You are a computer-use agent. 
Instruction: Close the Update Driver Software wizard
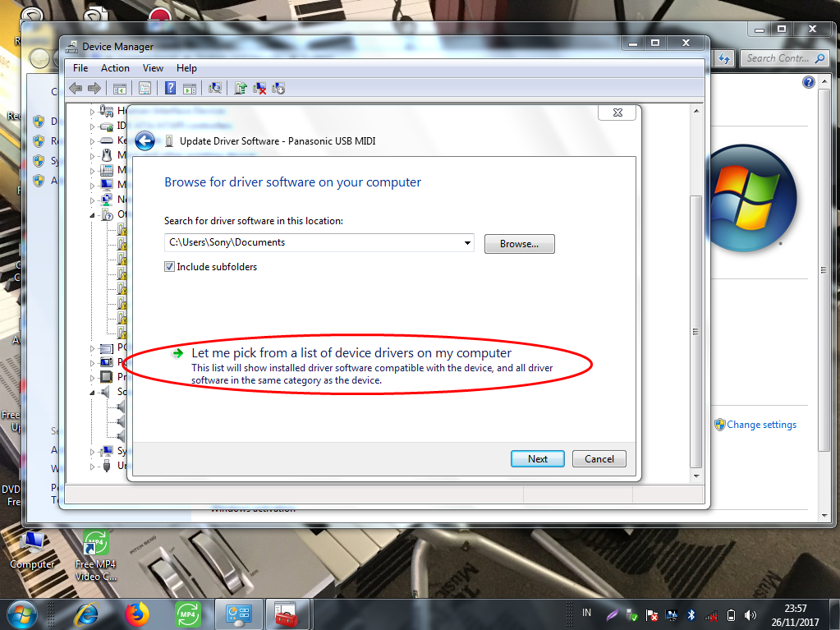click(x=617, y=113)
